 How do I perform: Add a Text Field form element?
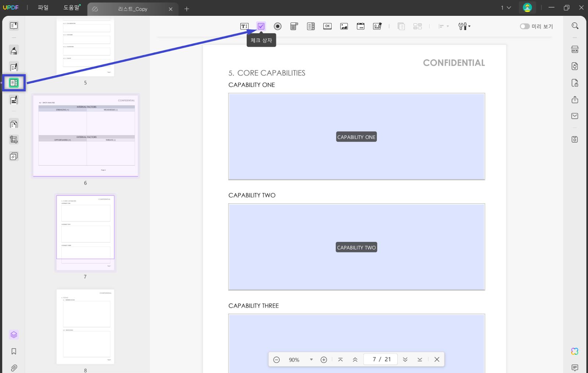(244, 26)
